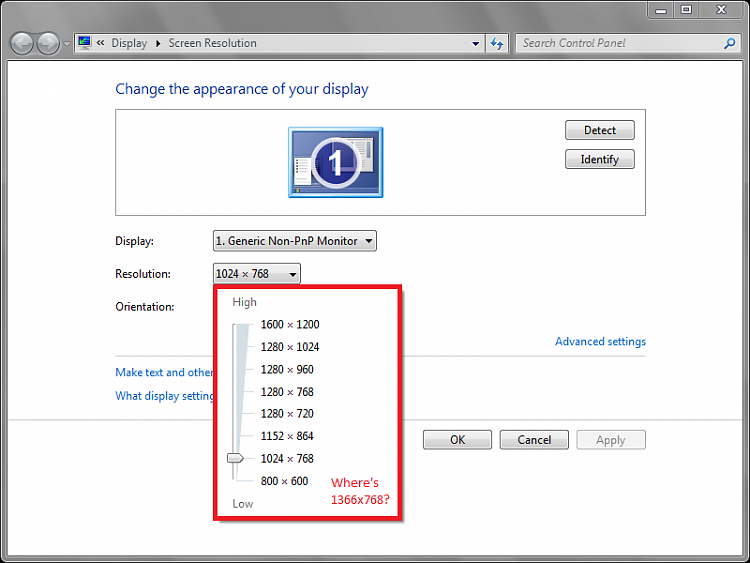Click the resolution slider thumb
750x563 pixels.
235,458
